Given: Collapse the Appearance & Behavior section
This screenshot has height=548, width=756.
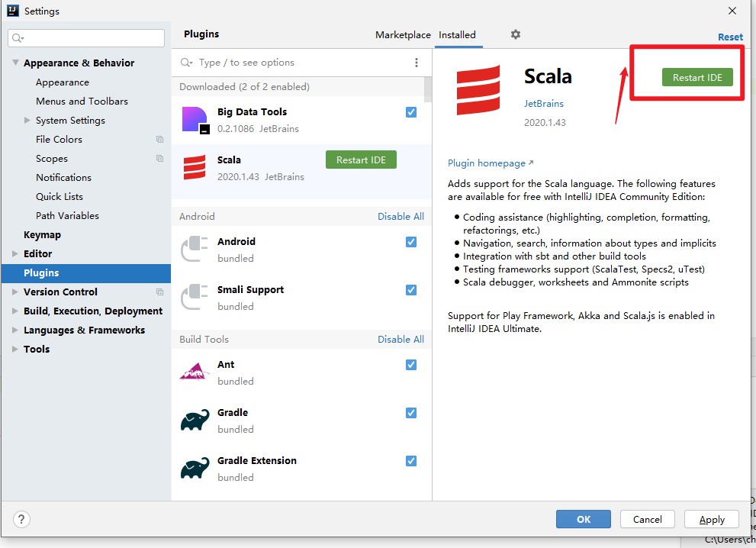Looking at the screenshot, I should tap(15, 63).
